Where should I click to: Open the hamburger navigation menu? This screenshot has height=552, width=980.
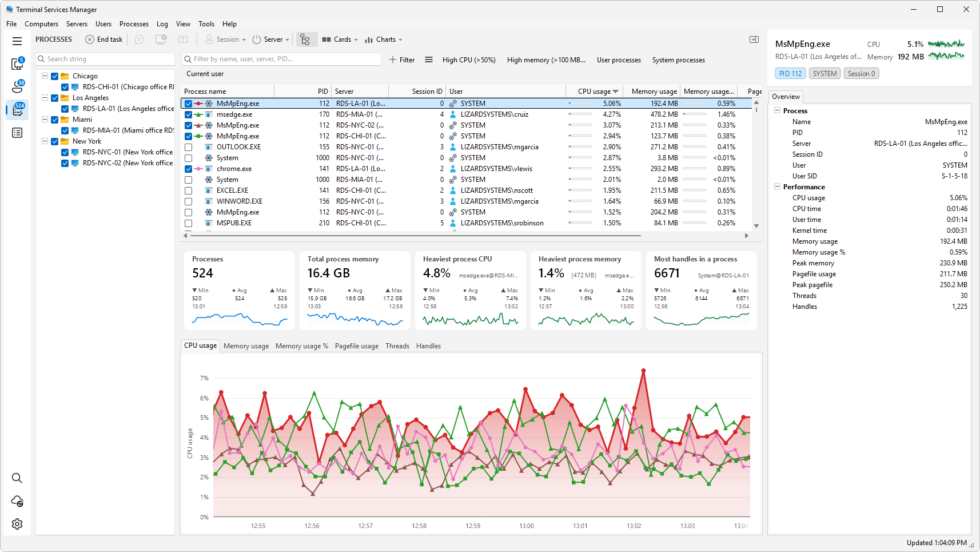pyautogui.click(x=17, y=41)
